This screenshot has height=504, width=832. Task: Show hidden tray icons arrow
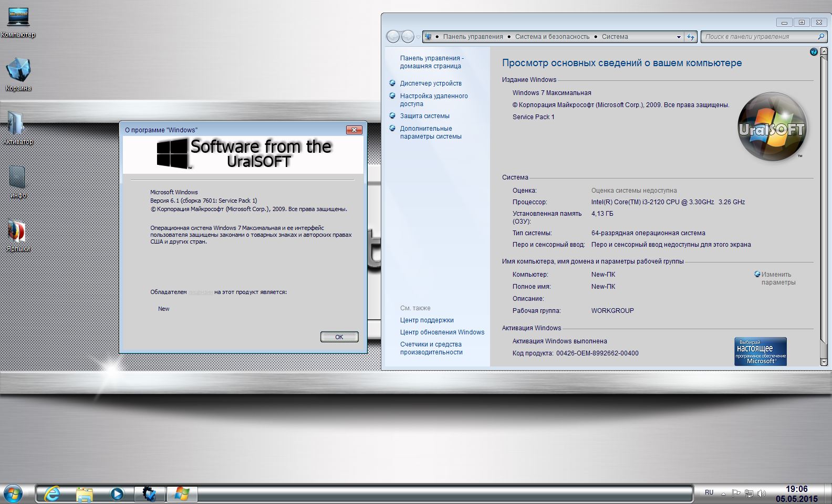(x=724, y=494)
